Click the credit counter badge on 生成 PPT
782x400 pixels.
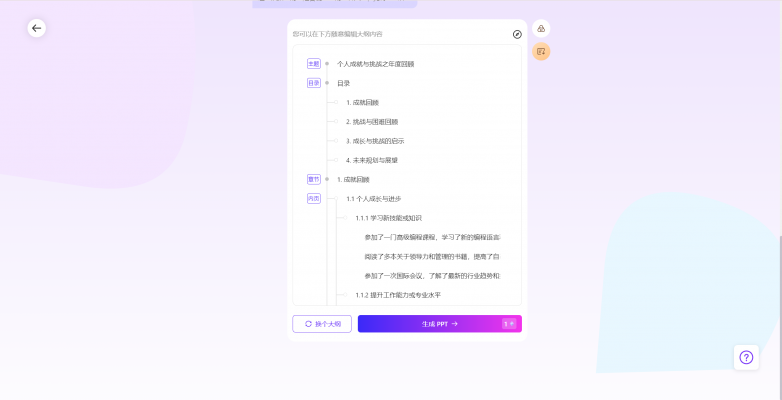(509, 324)
